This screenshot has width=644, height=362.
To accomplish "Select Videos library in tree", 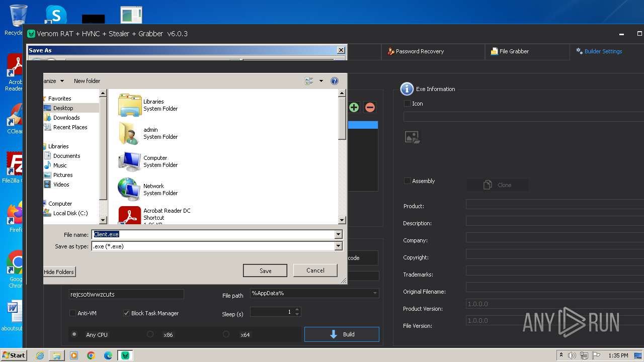I will pyautogui.click(x=61, y=185).
